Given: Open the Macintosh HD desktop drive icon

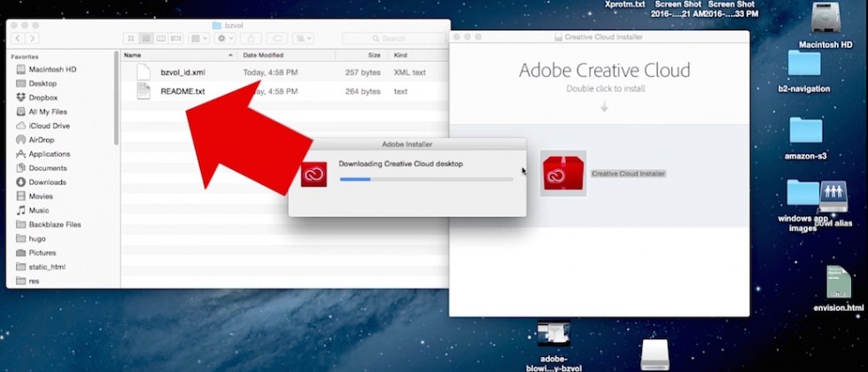Looking at the screenshot, I should click(825, 19).
